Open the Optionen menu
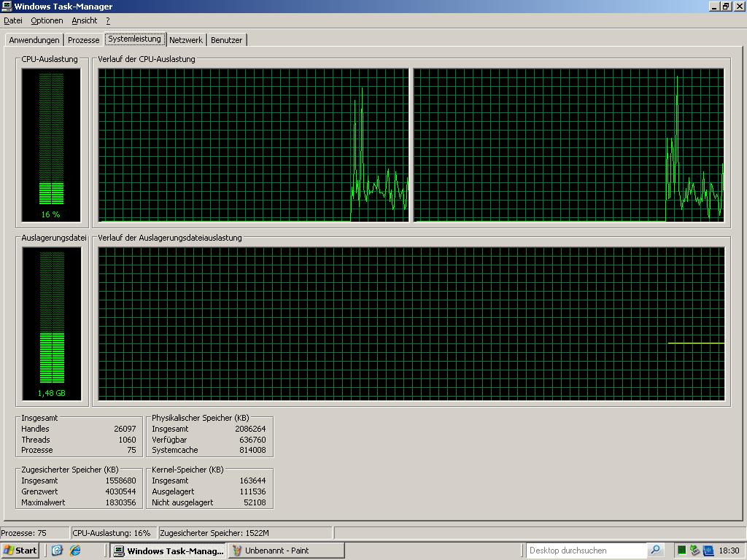The height and width of the screenshot is (560, 747). coord(47,20)
